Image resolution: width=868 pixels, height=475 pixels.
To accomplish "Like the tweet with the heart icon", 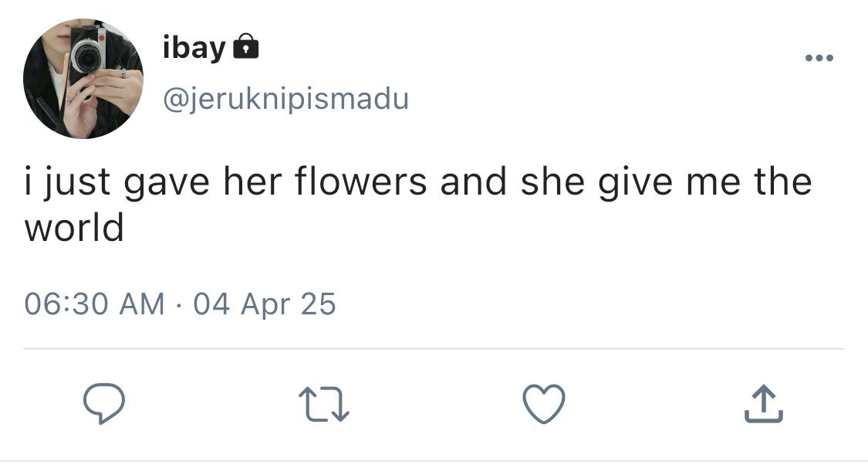I will [544, 404].
